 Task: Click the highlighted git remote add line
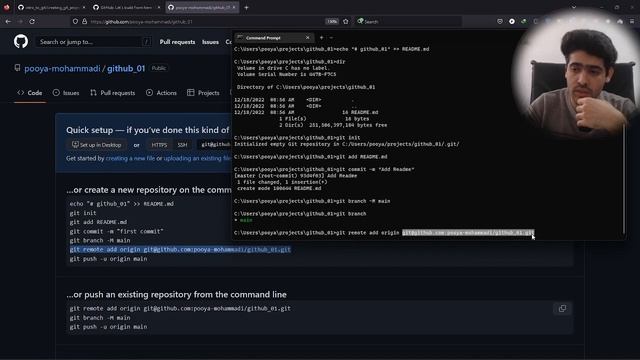180,249
